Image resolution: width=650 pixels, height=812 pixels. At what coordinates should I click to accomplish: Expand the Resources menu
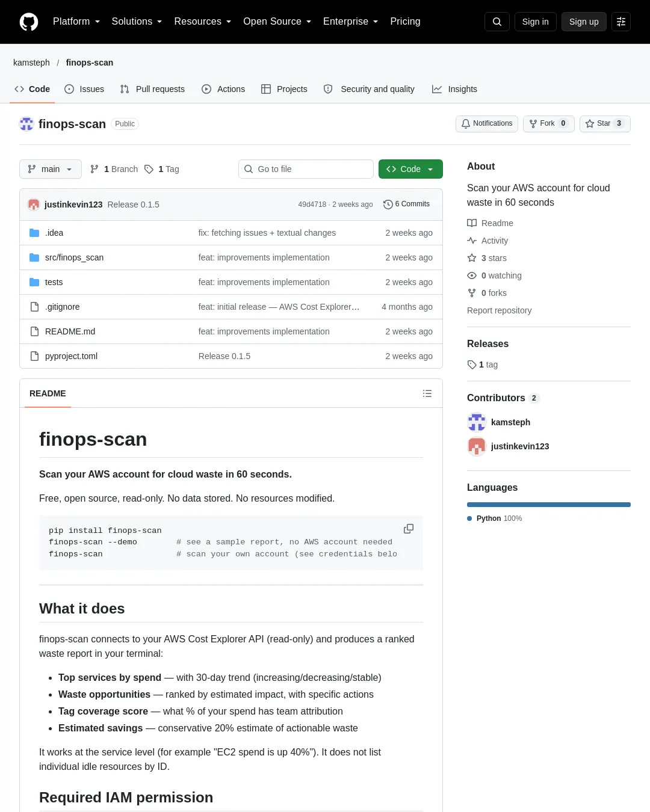(202, 22)
